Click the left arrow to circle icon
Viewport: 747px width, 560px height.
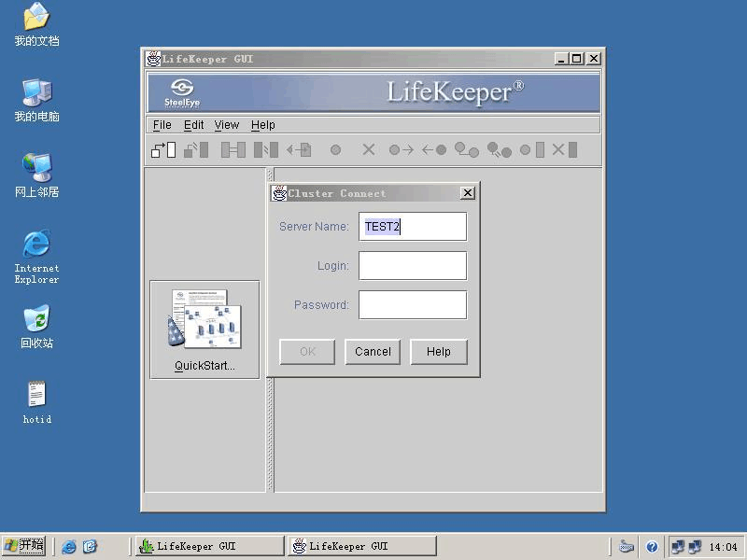[x=434, y=150]
